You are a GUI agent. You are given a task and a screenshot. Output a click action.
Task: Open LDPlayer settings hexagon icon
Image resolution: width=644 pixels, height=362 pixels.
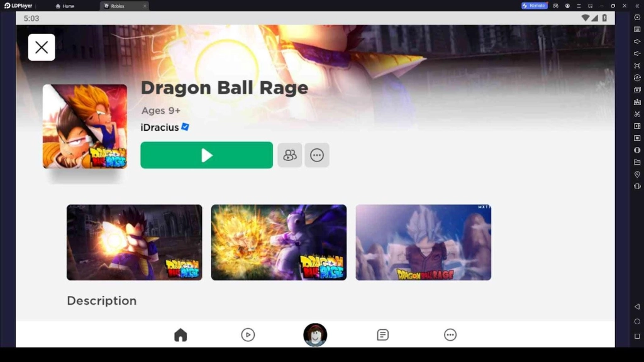click(637, 18)
